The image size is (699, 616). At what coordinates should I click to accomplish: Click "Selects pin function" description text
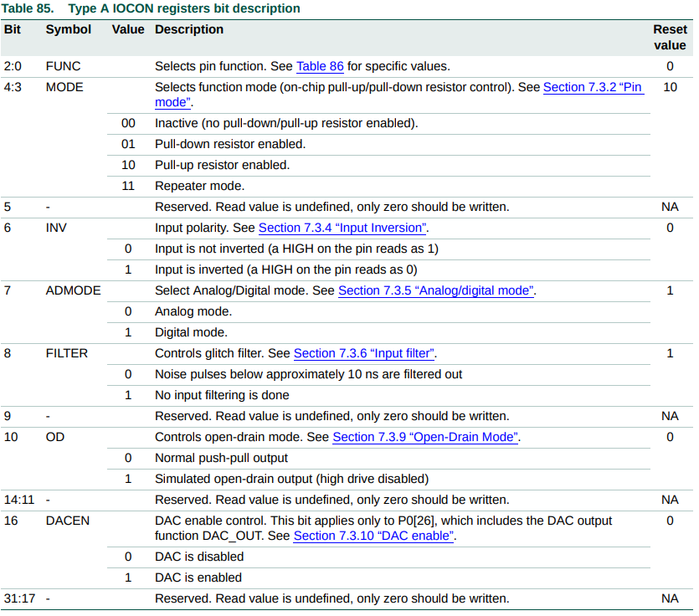point(302,66)
